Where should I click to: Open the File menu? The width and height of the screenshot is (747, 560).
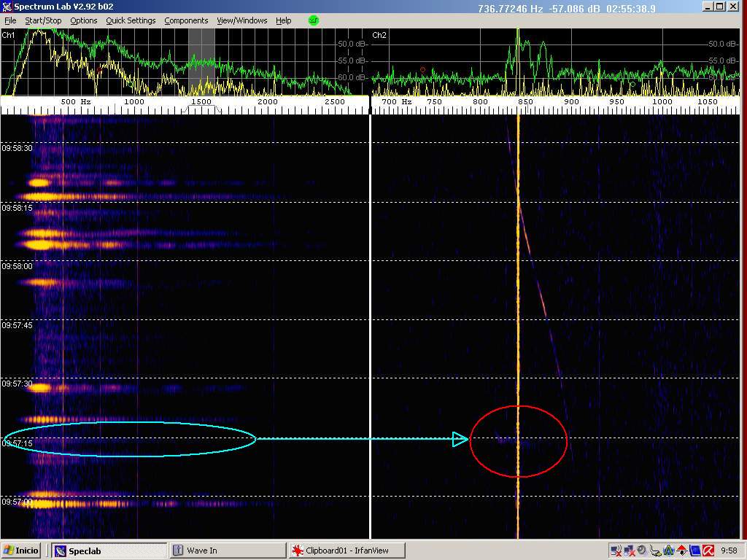click(x=10, y=20)
